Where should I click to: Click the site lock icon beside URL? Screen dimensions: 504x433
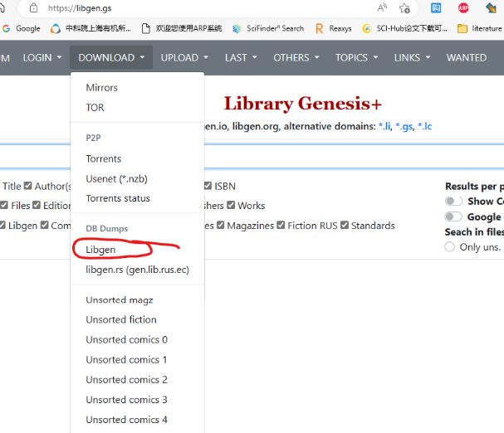pos(33,7)
